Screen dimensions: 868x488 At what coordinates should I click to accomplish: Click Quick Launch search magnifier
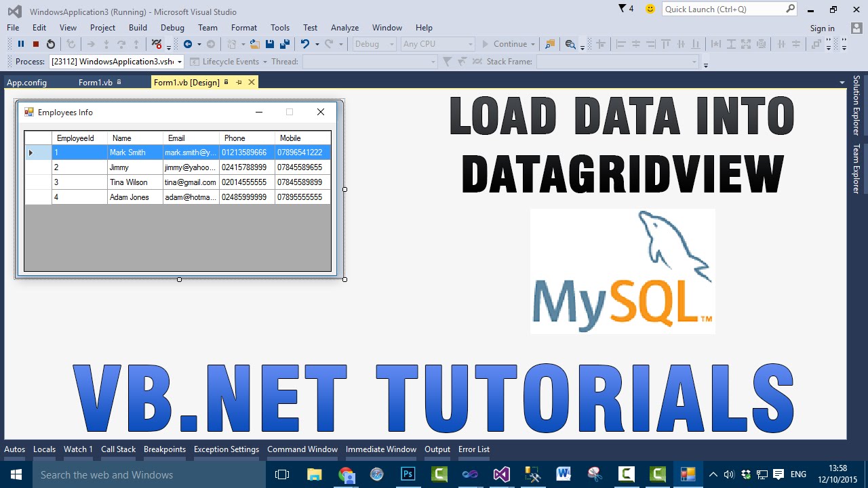[x=790, y=9]
